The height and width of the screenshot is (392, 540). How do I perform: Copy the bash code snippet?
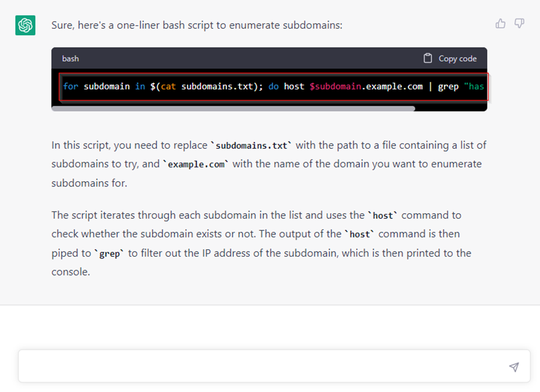(x=450, y=59)
